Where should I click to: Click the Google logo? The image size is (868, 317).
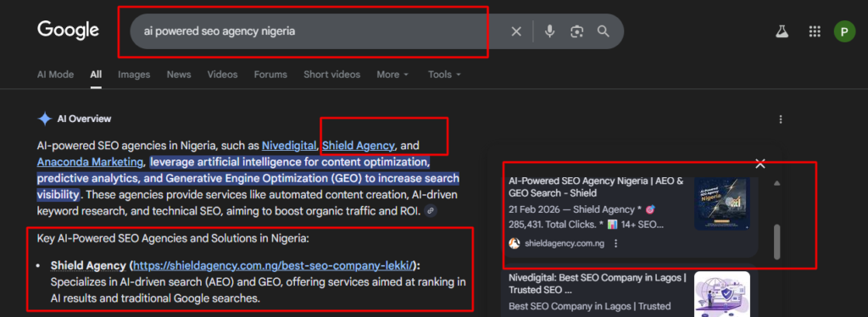(x=68, y=31)
